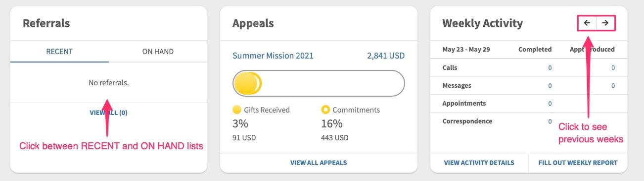This screenshot has height=181, width=644.
Task: Click the appeal progress bar
Action: coord(319,83)
